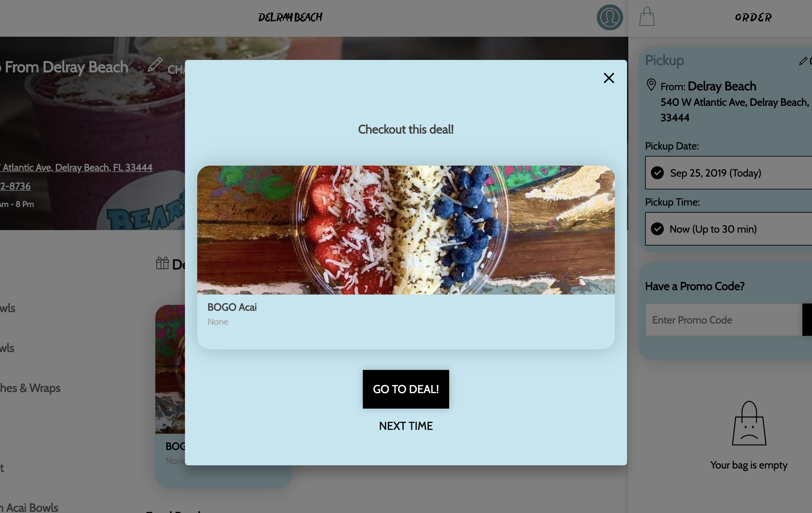Toggle the checkmark on Sep 25, 2019
Image resolution: width=812 pixels, height=513 pixels.
coord(657,173)
